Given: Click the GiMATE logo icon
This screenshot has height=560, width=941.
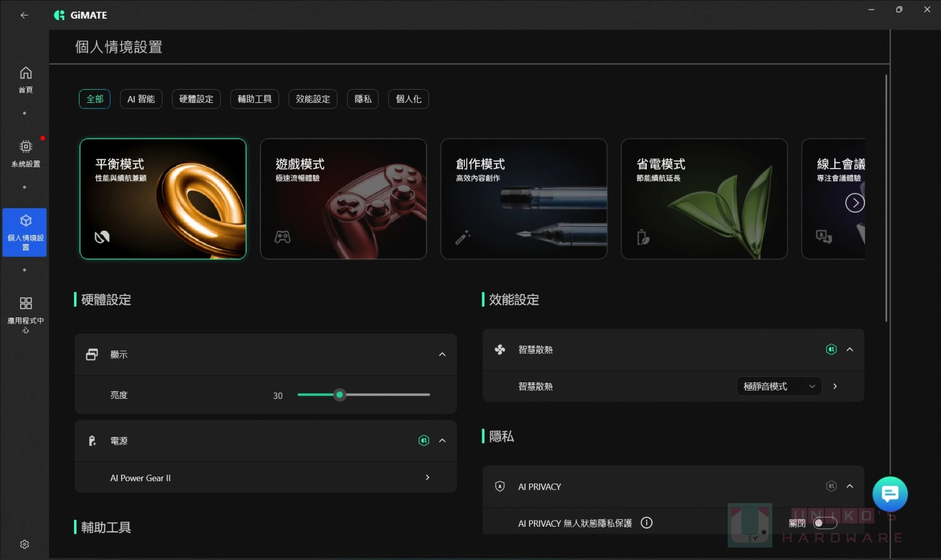Looking at the screenshot, I should pos(60,15).
